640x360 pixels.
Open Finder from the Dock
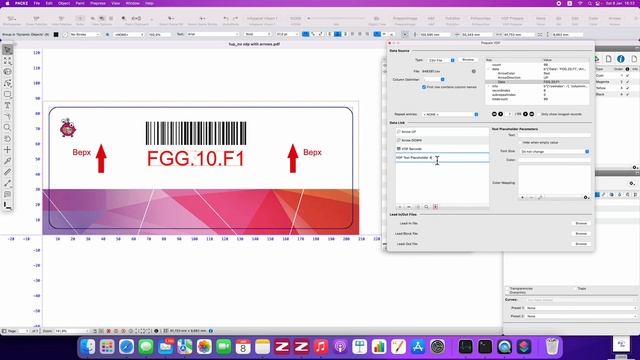[x=87, y=347]
